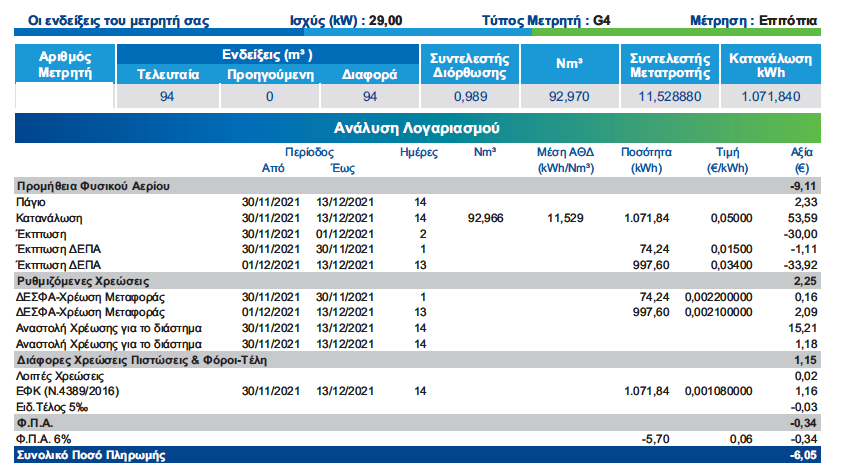Select the 1.071,840 consumption value cell
This screenshot has height=467, width=845.
[x=771, y=97]
